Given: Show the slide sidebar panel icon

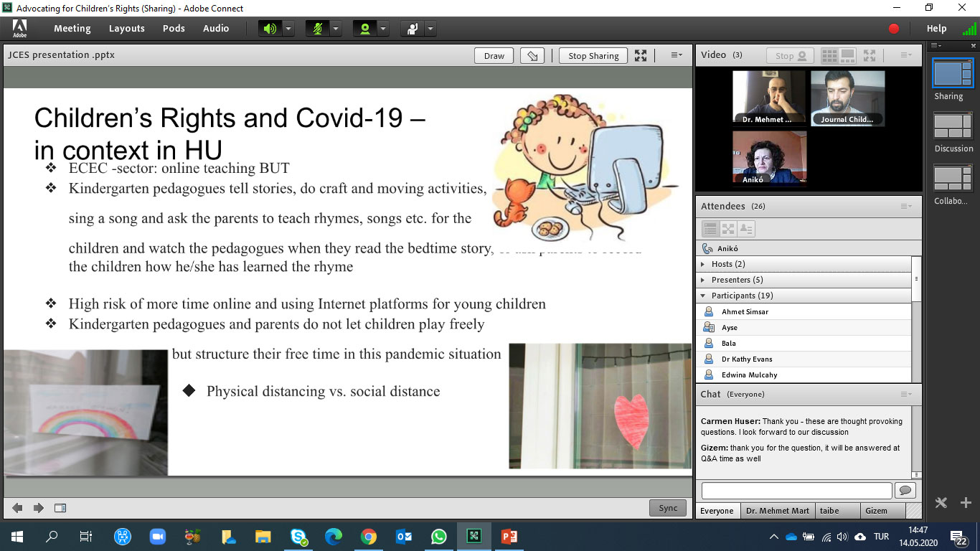Looking at the screenshot, I should tap(60, 508).
